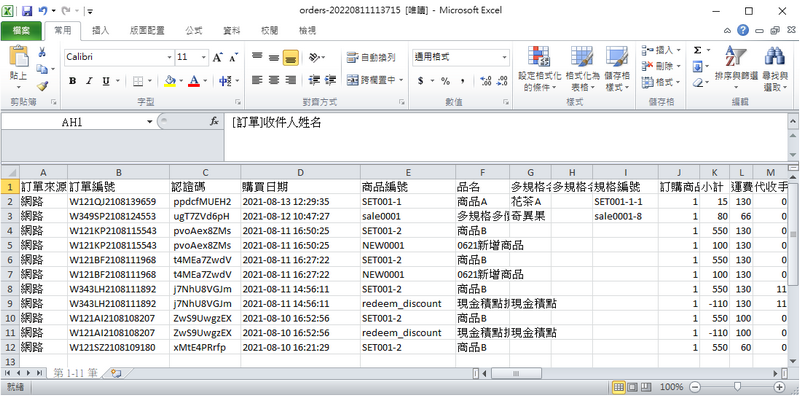Switch to the 公式 Formulas tab
Viewport: 800px width, 396px height.
click(194, 31)
